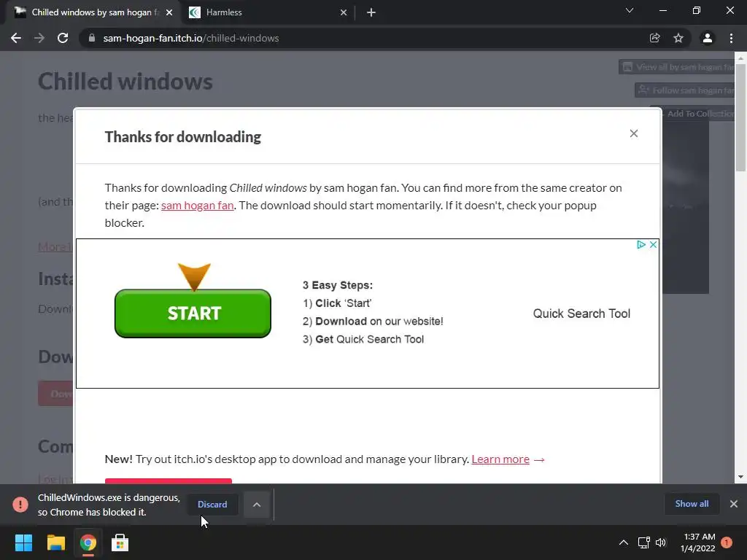
Task: Click the page vertical scrollbar thumb
Action: pyautogui.click(x=740, y=117)
